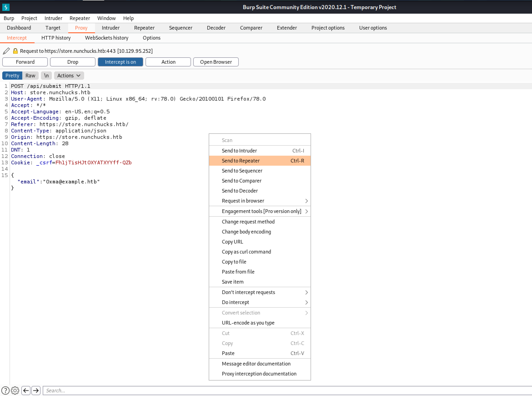Open the search settings gear icon
The height and width of the screenshot is (396, 532).
15,391
